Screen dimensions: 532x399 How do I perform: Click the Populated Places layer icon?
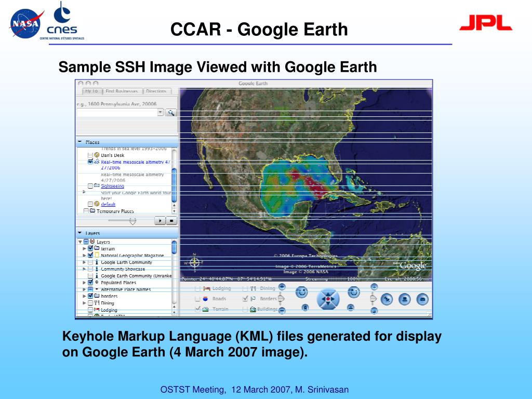coord(97,282)
